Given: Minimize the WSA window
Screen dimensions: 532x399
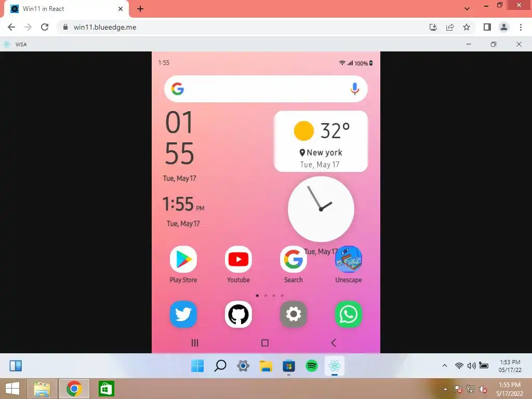Looking at the screenshot, I should 469,44.
